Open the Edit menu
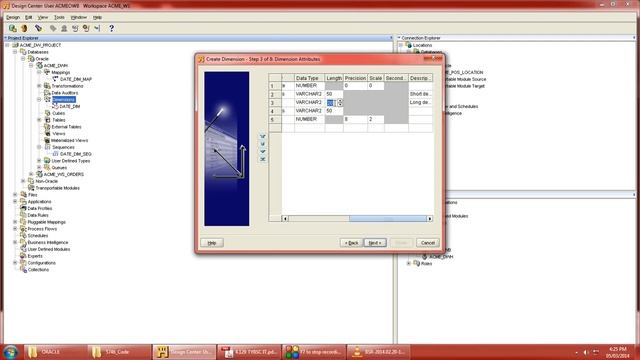 point(29,18)
